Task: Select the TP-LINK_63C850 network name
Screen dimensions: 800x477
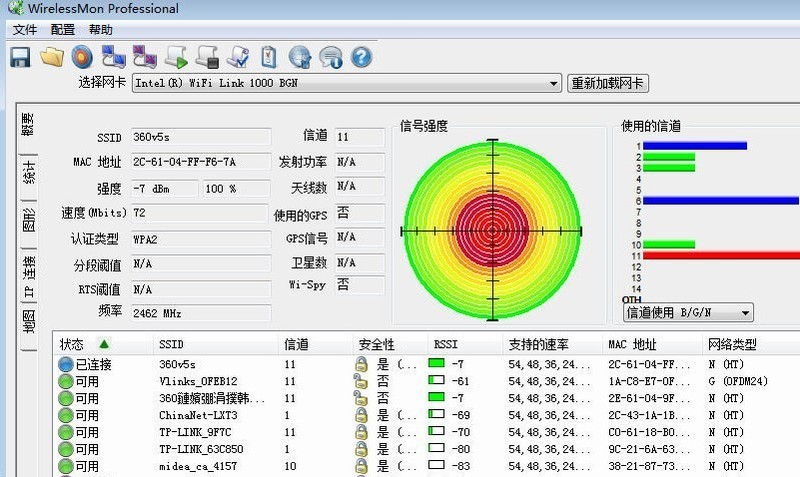Action: [201, 449]
